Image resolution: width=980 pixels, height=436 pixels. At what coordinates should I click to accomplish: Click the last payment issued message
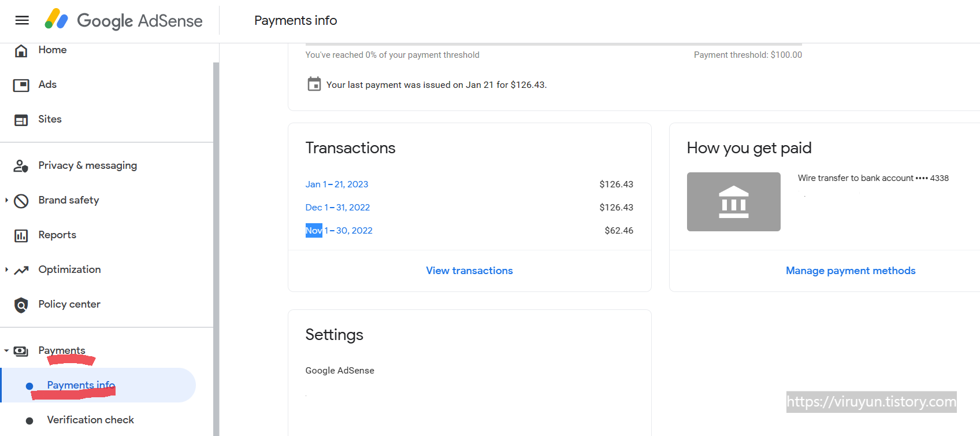click(x=436, y=84)
